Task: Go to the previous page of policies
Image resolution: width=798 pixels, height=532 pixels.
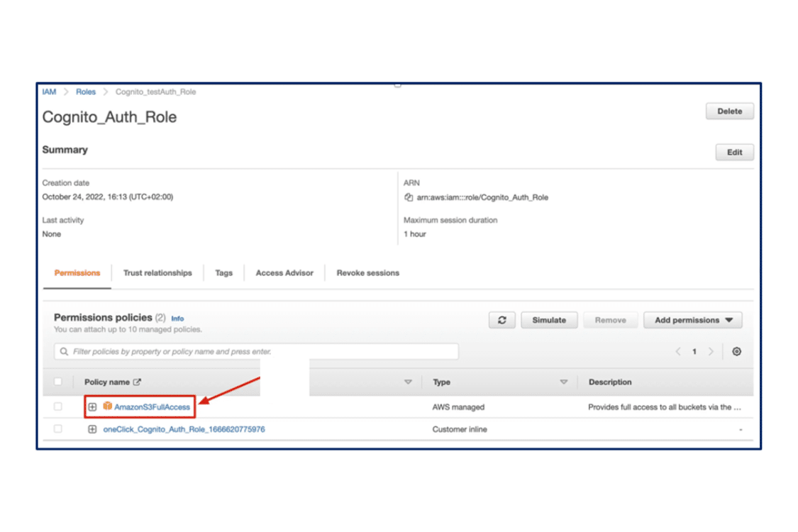Action: (678, 351)
